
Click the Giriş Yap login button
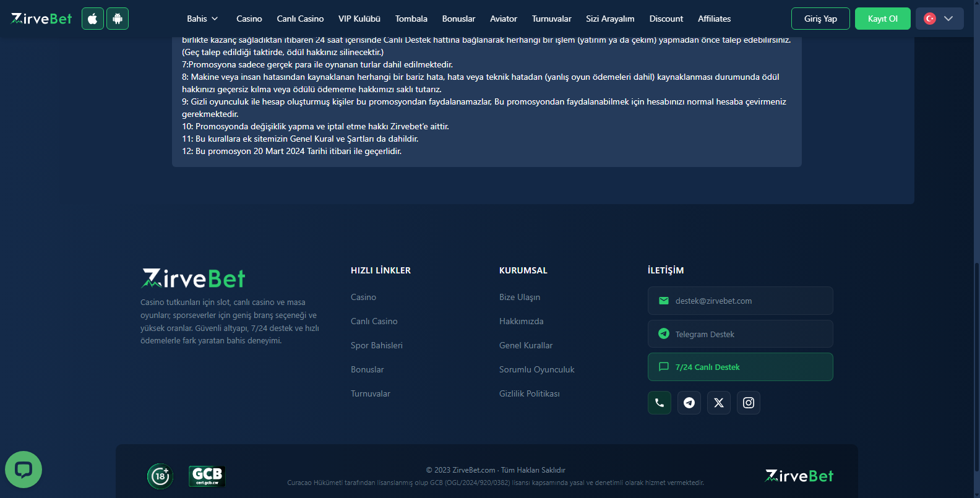tap(820, 19)
